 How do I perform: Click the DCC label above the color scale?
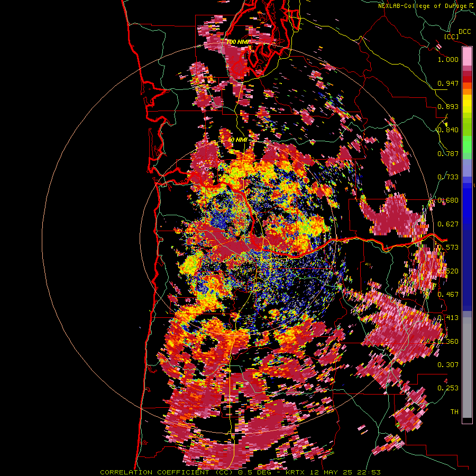pyautogui.click(x=464, y=32)
